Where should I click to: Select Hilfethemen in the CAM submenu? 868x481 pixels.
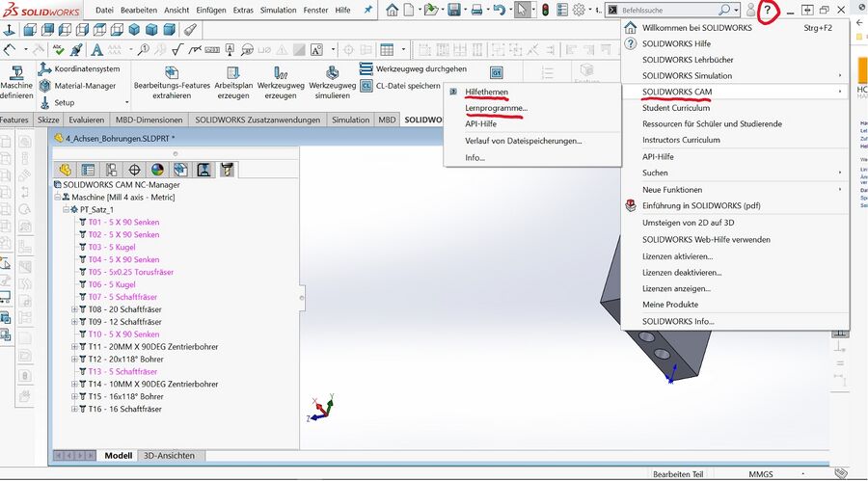click(x=487, y=92)
